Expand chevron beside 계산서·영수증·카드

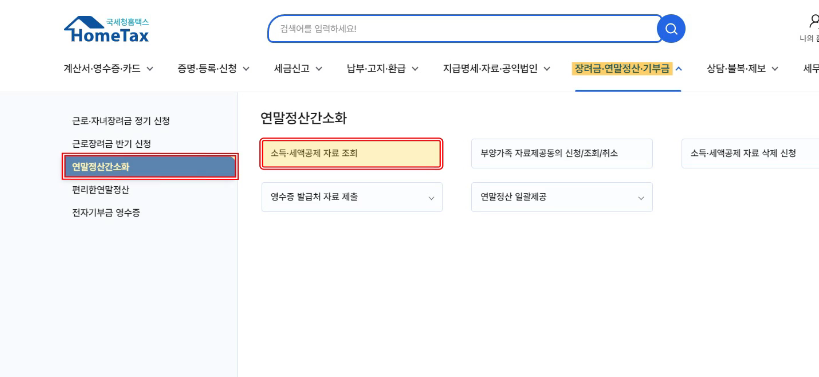pos(149,68)
